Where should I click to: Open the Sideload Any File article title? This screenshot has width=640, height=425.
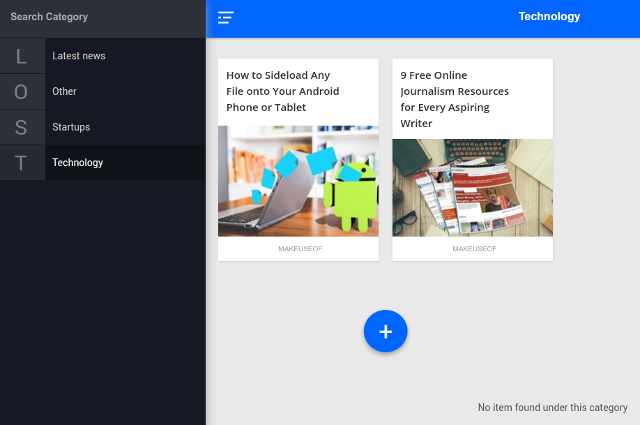point(282,91)
